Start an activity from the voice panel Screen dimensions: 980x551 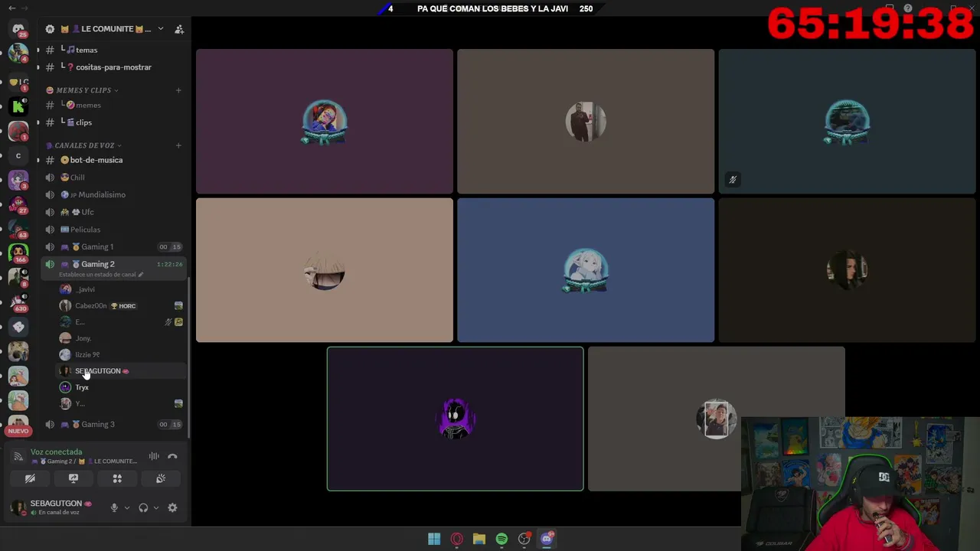[117, 478]
